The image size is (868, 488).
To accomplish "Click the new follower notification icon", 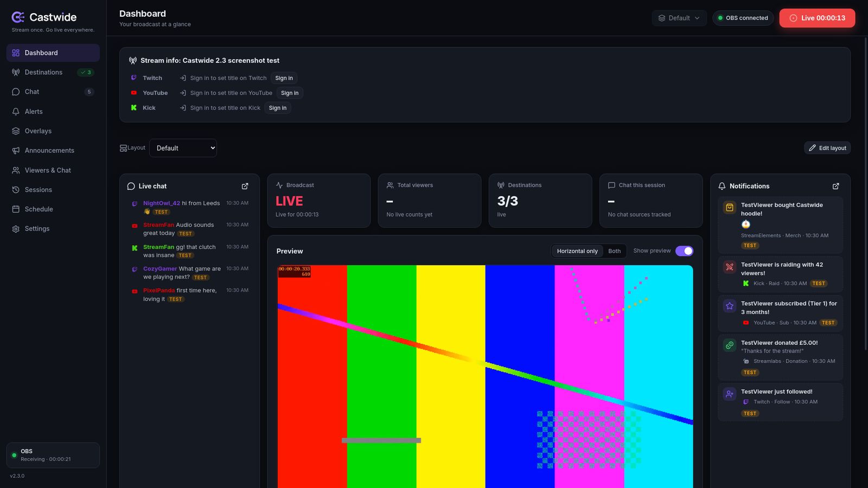I will point(730,394).
